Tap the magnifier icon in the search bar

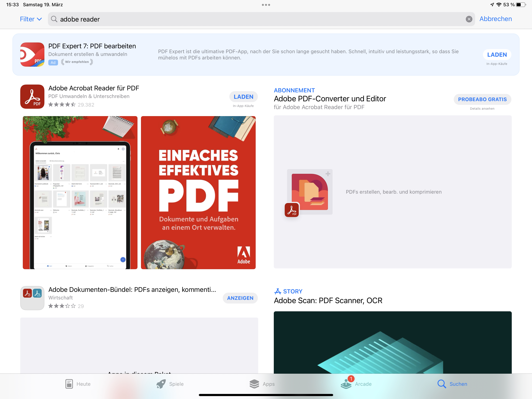pos(54,19)
